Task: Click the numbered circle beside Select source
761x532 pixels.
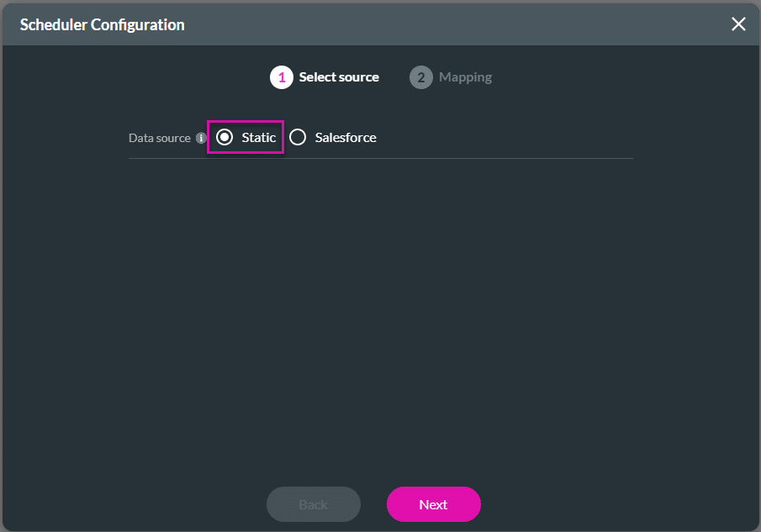Action: coord(281,76)
